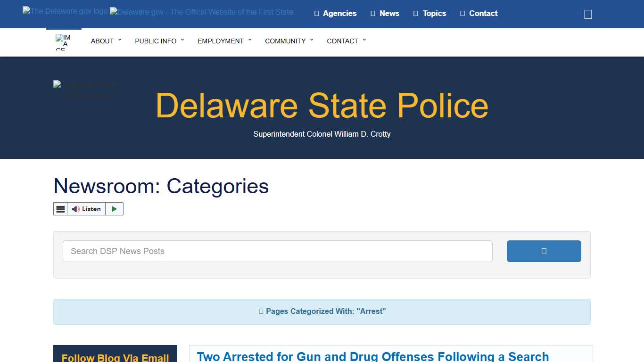Open the article Two Arrested for Gun and Drug Offenses
Image resolution: width=644 pixels, height=362 pixels.
pyautogui.click(x=373, y=356)
